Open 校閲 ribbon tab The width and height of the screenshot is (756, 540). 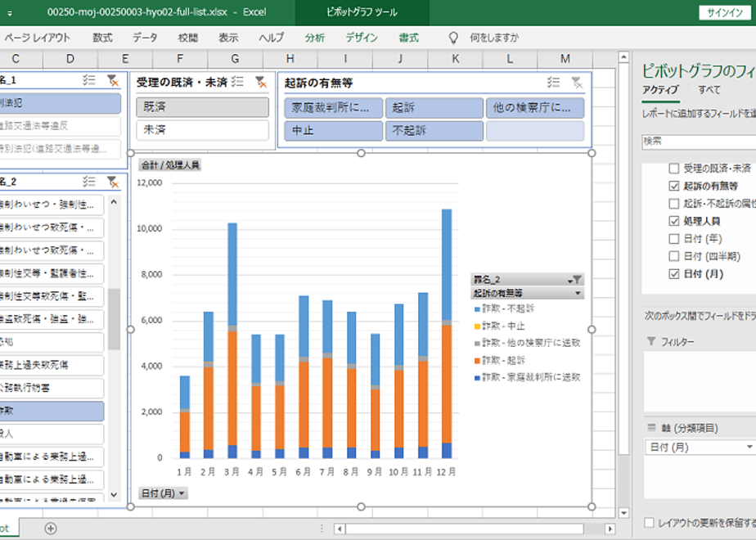(x=187, y=38)
